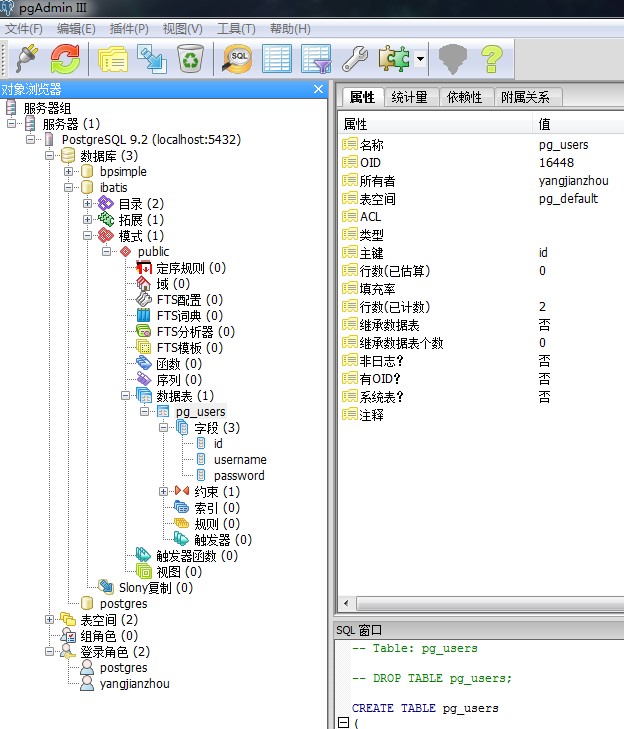Open the plugins dropdown arrow
The width and height of the screenshot is (624, 729).
click(420, 59)
